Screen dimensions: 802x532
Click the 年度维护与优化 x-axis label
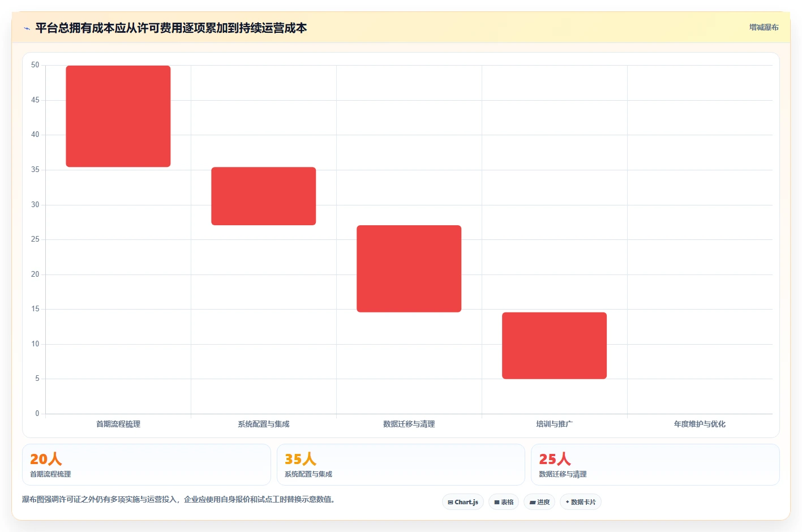click(x=700, y=424)
